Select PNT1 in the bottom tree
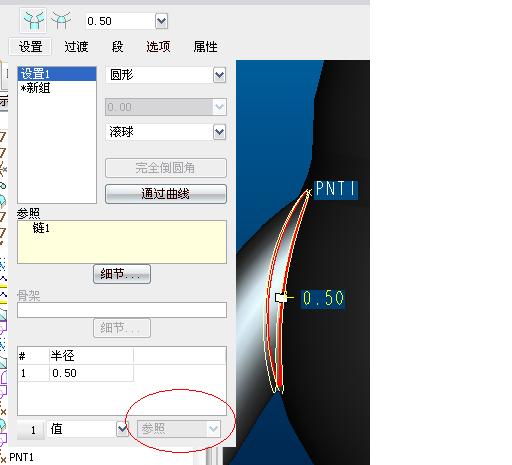The width and height of the screenshot is (512, 465). pyautogui.click(x=21, y=457)
